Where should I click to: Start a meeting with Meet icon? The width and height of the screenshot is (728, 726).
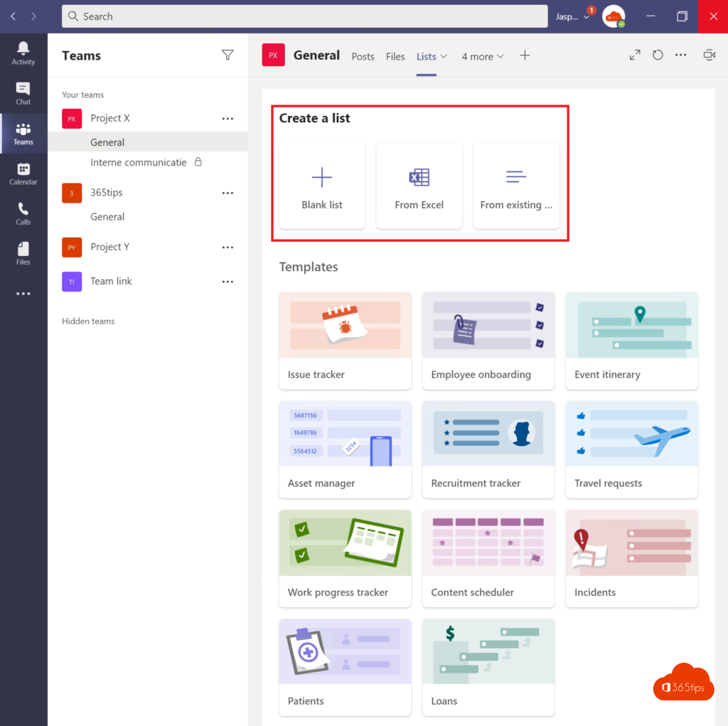(x=709, y=55)
